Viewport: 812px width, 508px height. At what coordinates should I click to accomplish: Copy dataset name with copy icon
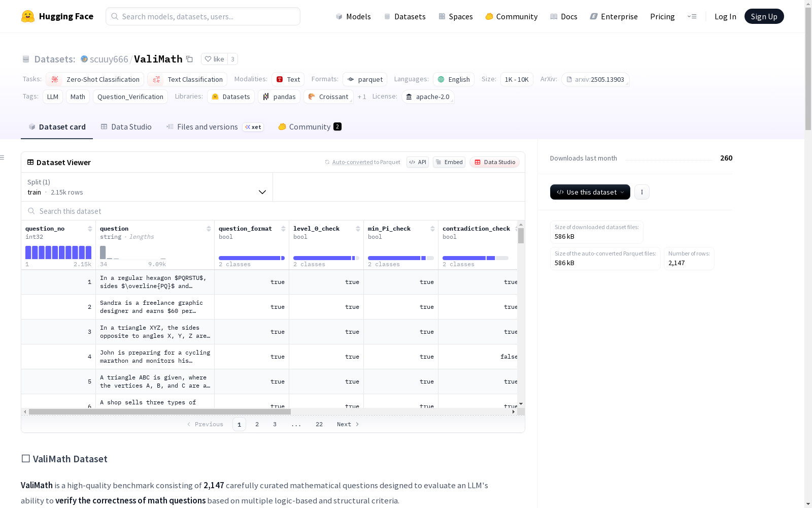coord(189,59)
